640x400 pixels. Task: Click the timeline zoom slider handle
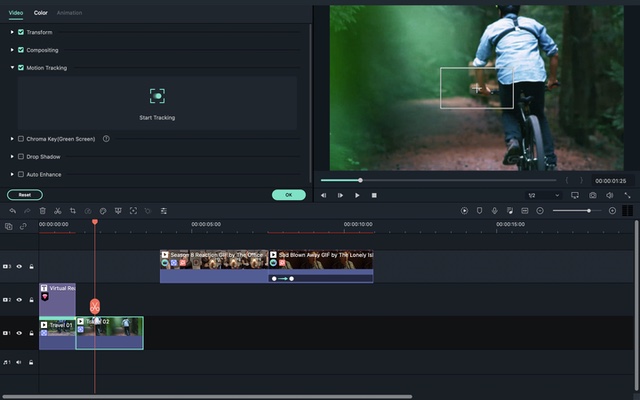[589, 211]
